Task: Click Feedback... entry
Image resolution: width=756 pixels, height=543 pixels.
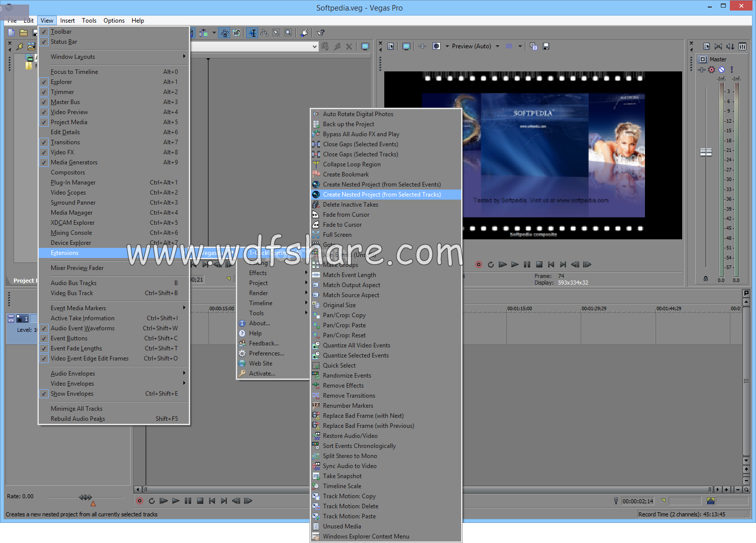Action: pos(273,343)
